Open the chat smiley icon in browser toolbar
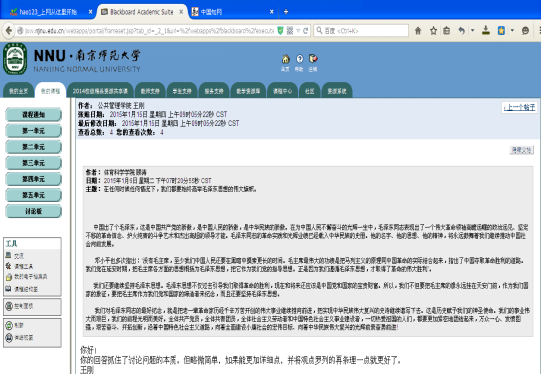The height and width of the screenshot is (375, 542). pyautogui.click(x=525, y=31)
